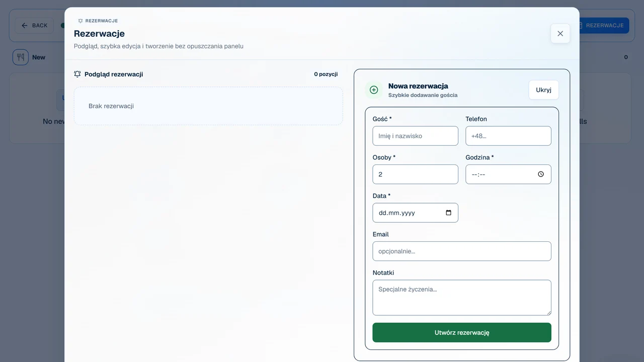
Task: Focus the Gość name input
Action: (416, 136)
